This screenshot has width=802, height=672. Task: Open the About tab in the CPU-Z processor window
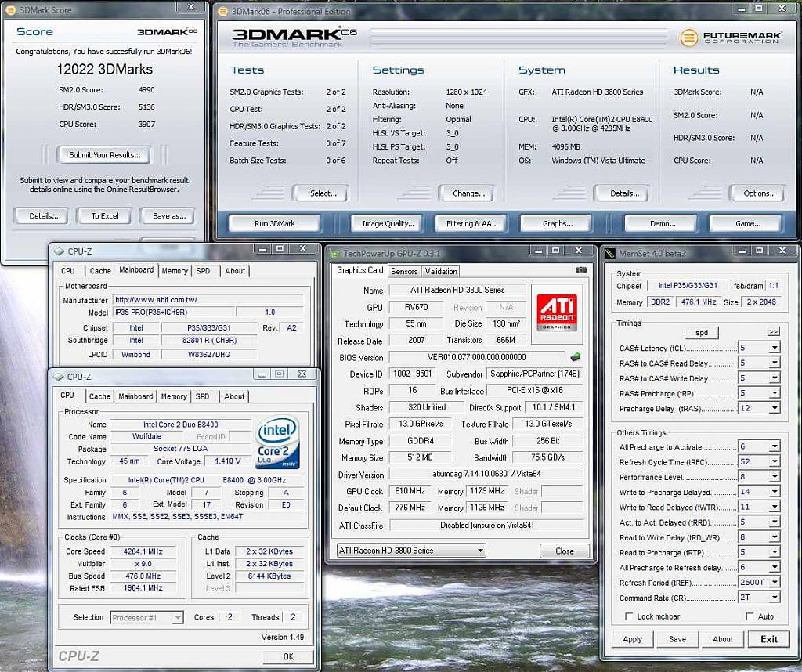click(x=234, y=396)
